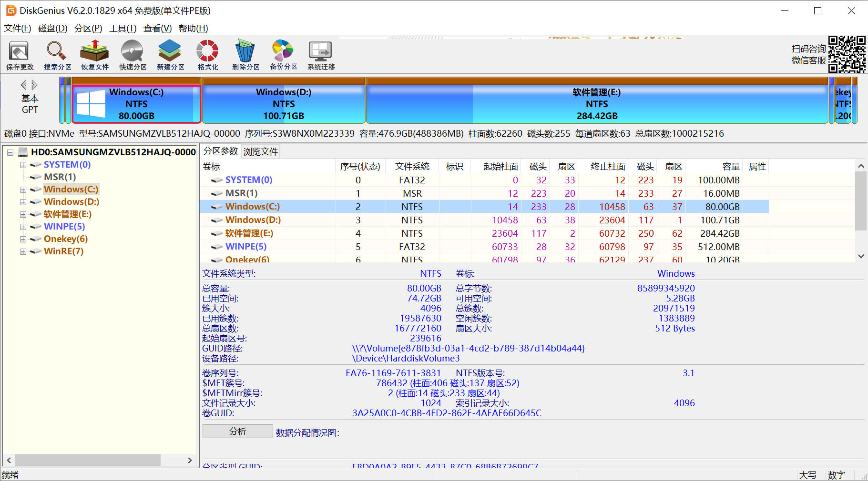Select the 格式化 format tool
Viewport: 868px width, 481px height.
click(x=208, y=55)
